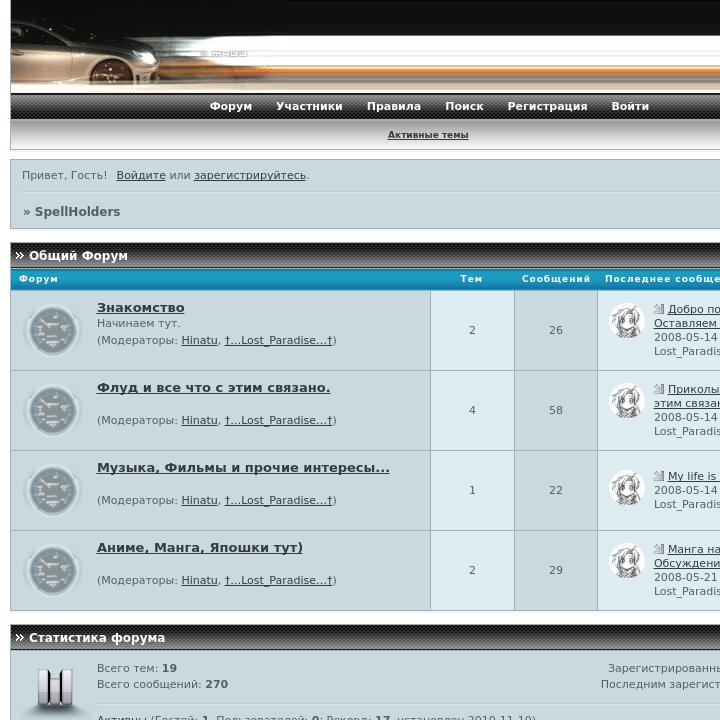Click Войти in the navigation bar
Viewport: 720px width, 720px height.
[x=630, y=106]
